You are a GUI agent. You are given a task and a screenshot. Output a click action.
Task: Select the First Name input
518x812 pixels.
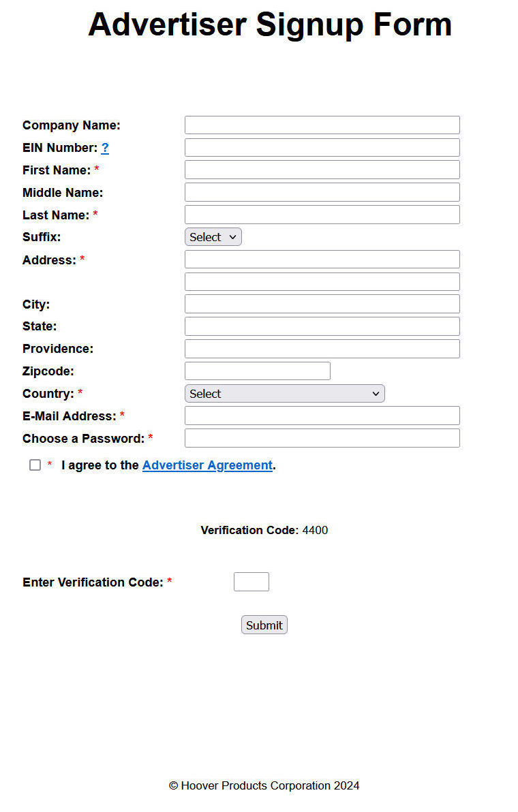322,170
